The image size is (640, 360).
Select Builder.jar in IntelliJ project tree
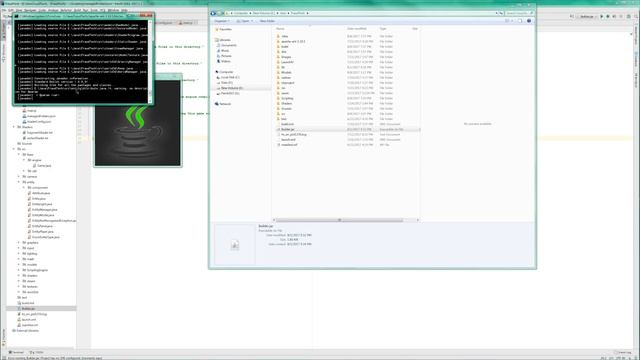(x=28, y=309)
